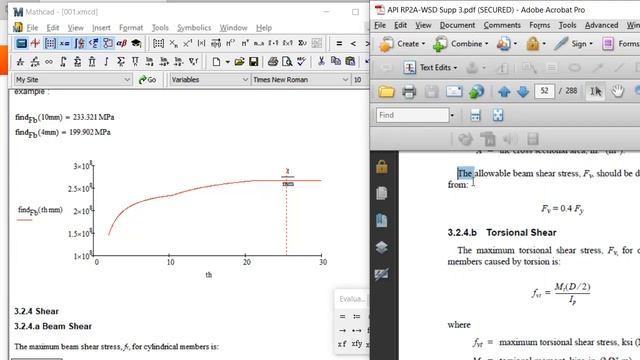Toggle scrolling pages view in Acrobat
This screenshot has width=640, height=360.
tap(475, 116)
